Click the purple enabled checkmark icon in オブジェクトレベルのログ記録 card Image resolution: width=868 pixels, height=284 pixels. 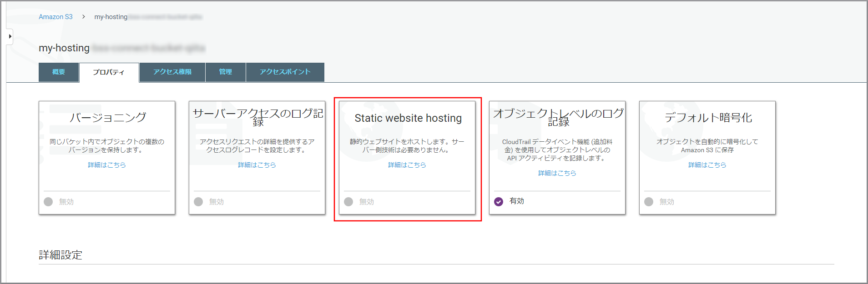(x=499, y=202)
